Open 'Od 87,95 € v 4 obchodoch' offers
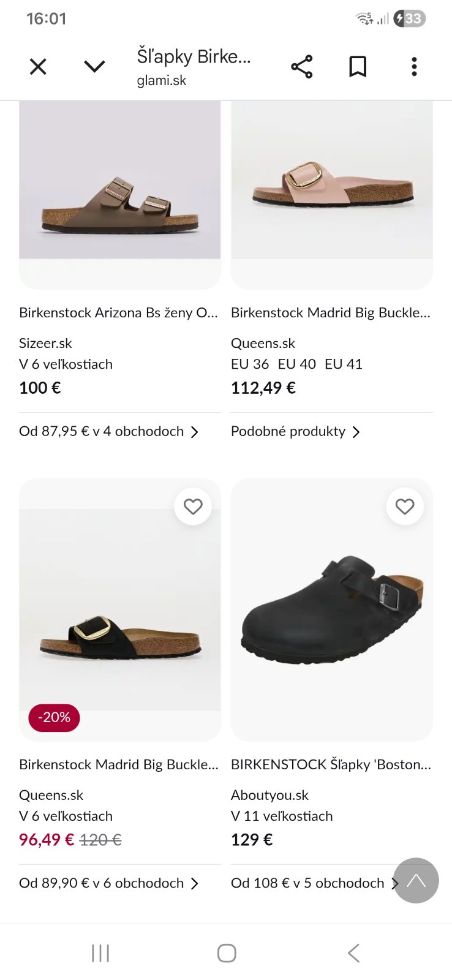The image size is (452, 980). 108,431
